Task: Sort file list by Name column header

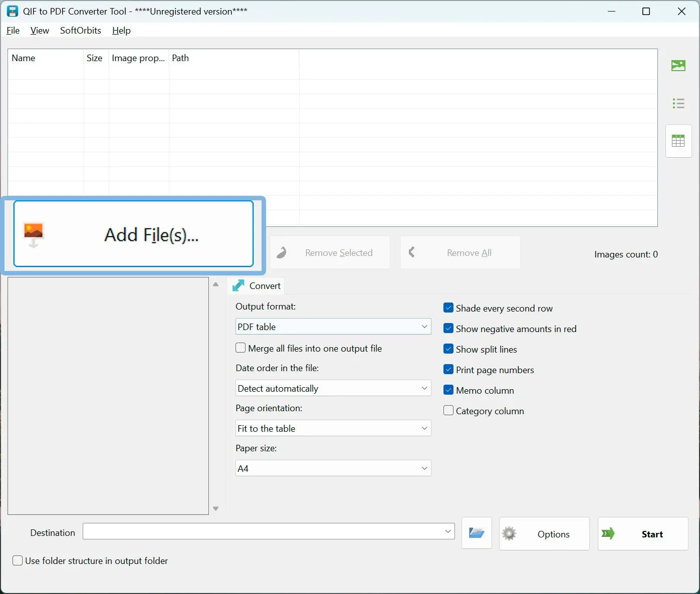Action: click(46, 58)
